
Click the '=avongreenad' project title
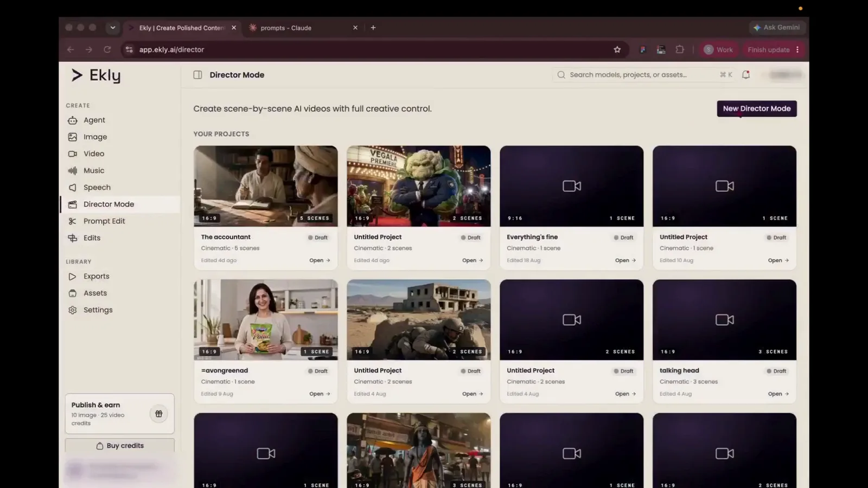(225, 371)
